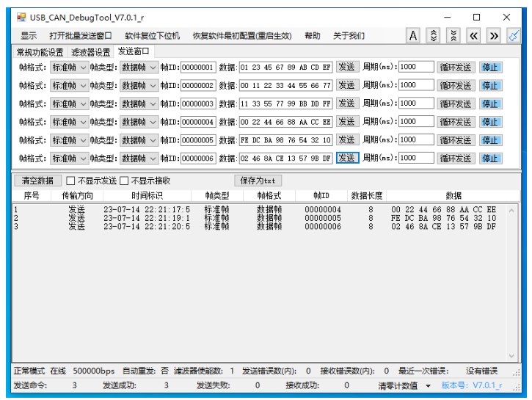Image resolution: width=532 pixels, height=400 pixels.
Task: Click the vertical expand arrows toolbar icon
Action: coord(433,36)
